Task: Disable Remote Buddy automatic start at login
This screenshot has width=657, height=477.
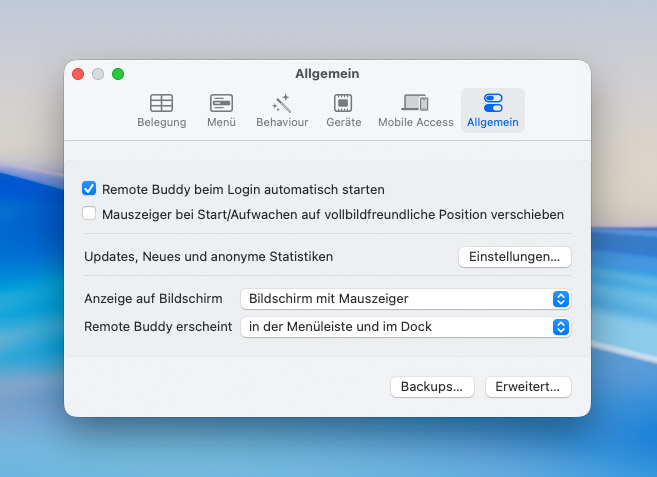Action: (x=89, y=188)
